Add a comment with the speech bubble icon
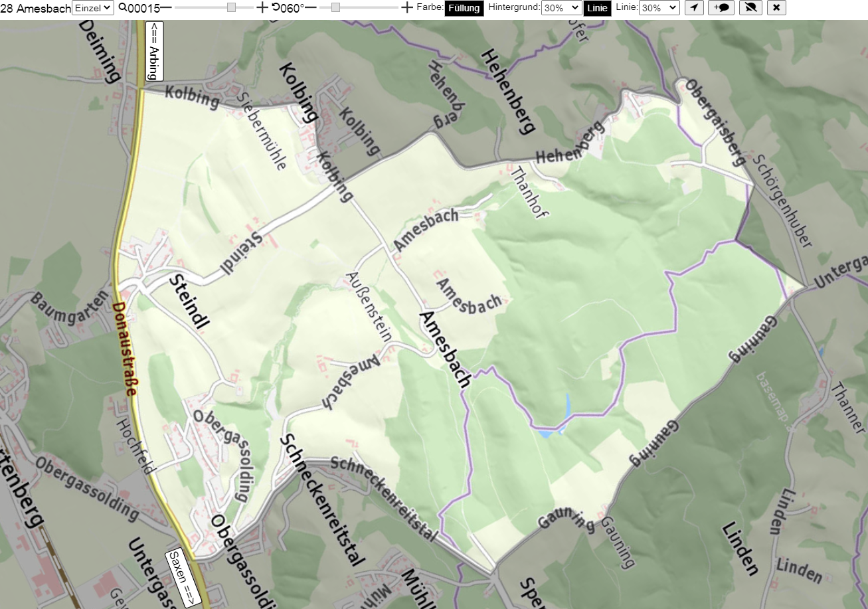868x609 pixels. 721,8
